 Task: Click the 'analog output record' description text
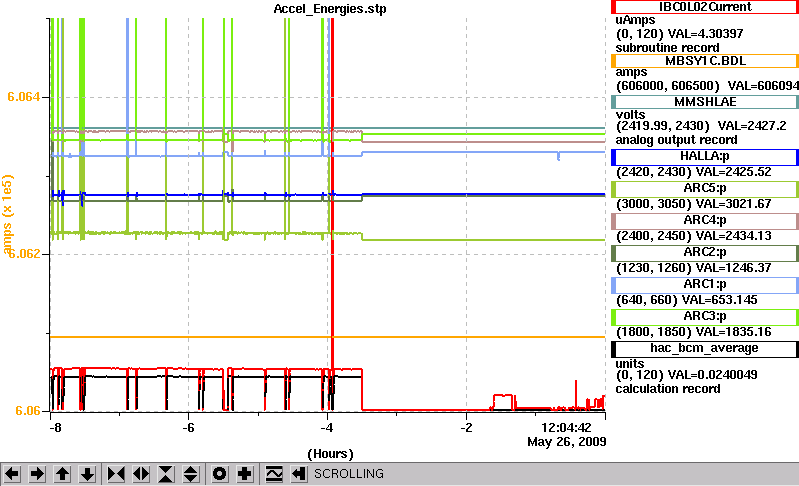point(676,140)
